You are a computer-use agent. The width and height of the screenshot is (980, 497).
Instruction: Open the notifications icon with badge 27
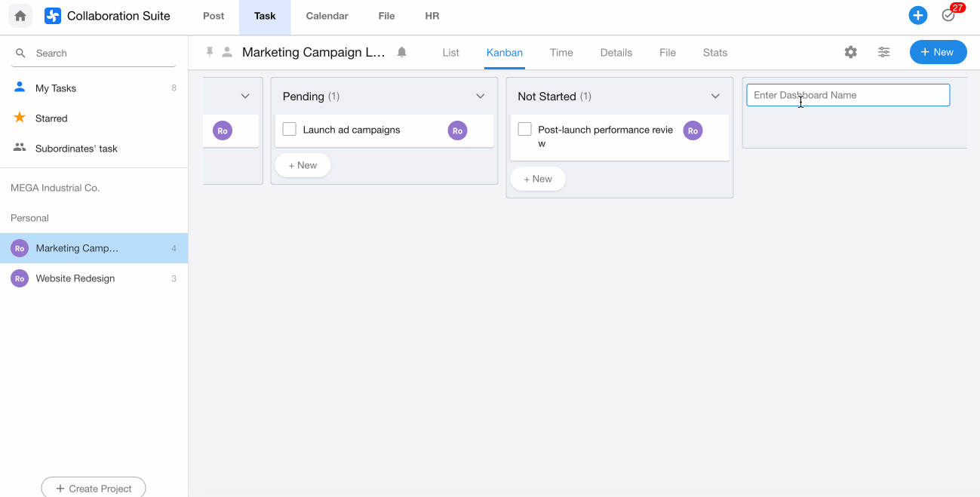pos(949,16)
